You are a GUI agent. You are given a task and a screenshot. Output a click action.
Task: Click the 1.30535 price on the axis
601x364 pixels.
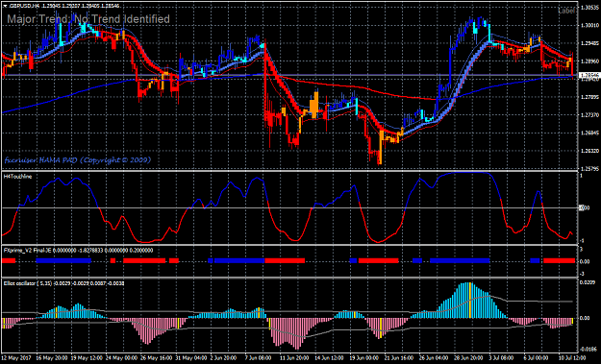tap(589, 8)
